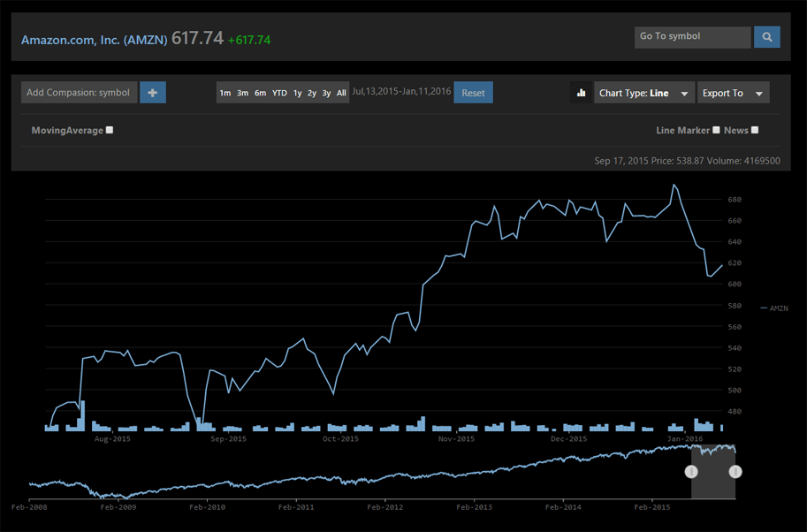Expand the Export To dropdown

click(x=733, y=93)
